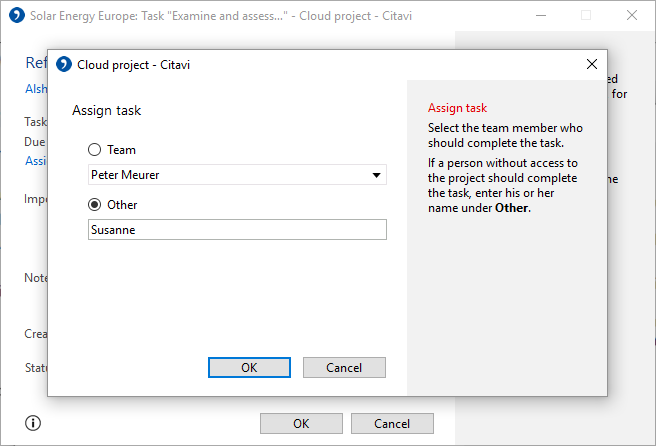Image resolution: width=656 pixels, height=446 pixels.
Task: Open the Peter Meurer combo box
Action: 237,175
